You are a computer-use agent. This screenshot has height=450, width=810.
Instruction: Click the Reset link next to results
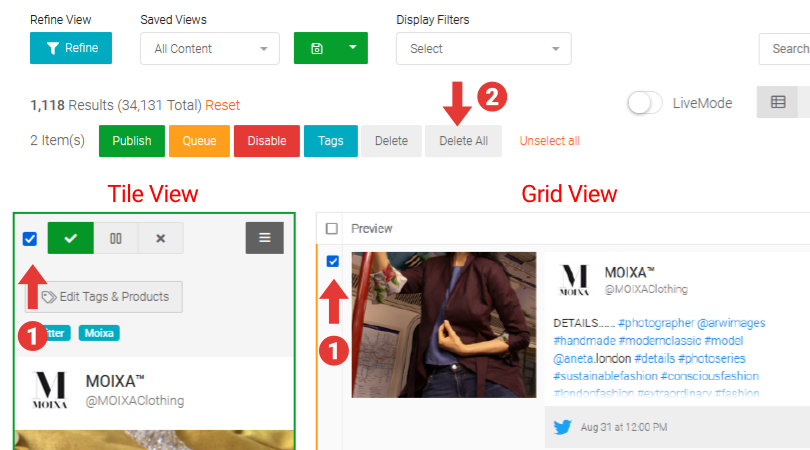coord(223,105)
